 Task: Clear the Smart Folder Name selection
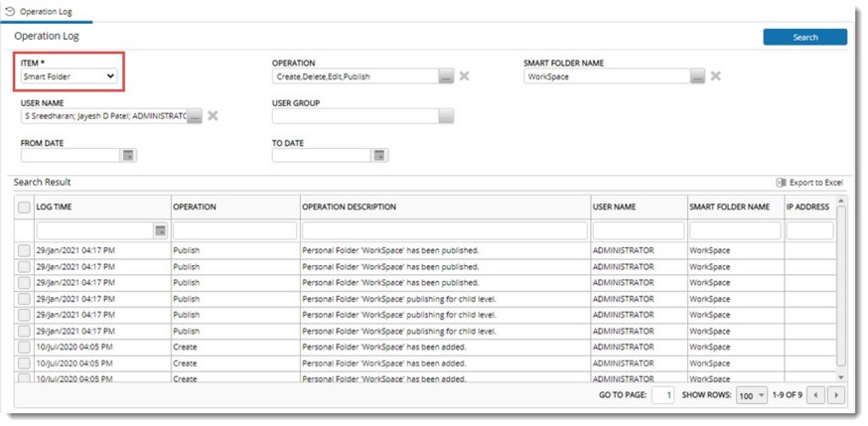point(715,76)
